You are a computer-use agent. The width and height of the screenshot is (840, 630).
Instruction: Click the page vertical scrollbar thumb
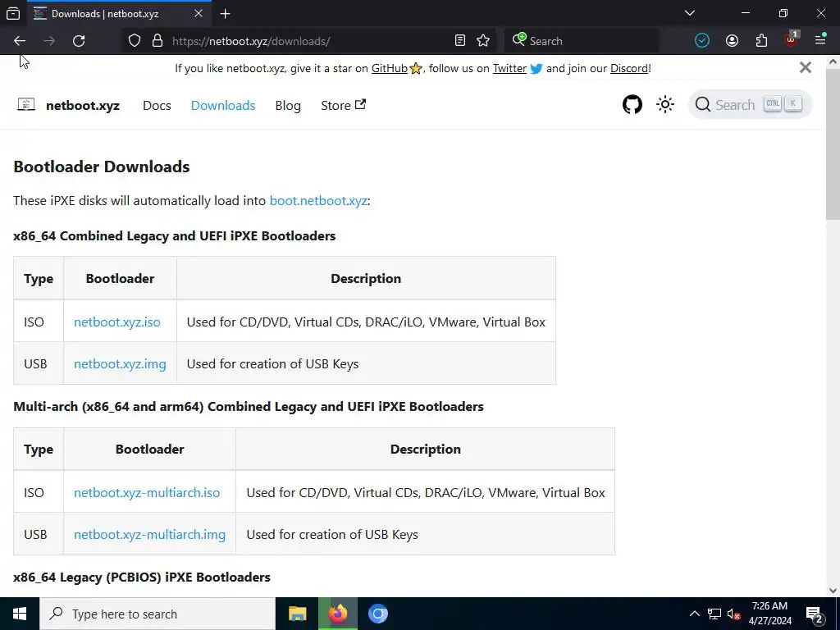tap(833, 144)
